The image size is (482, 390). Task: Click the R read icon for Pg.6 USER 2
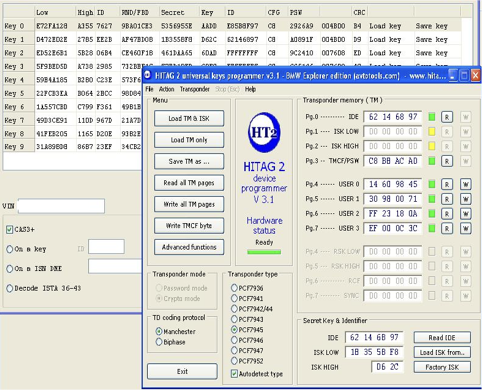tap(447, 214)
